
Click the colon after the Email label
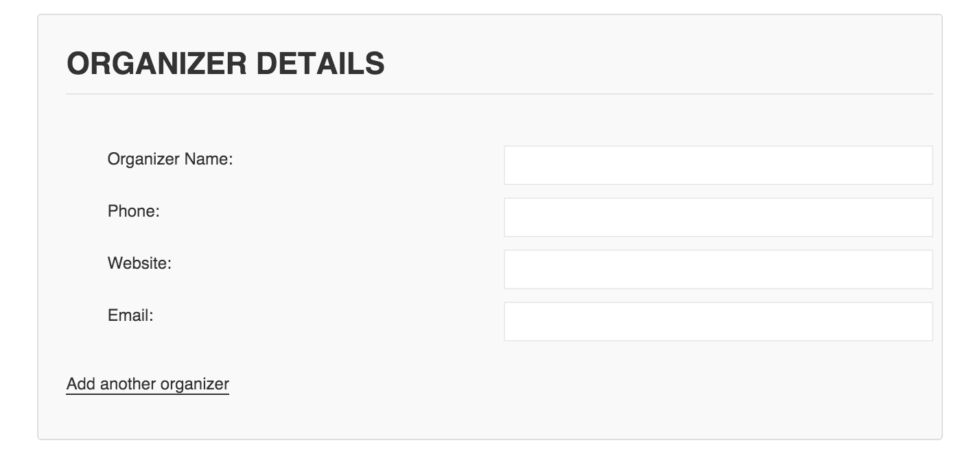coord(151,317)
